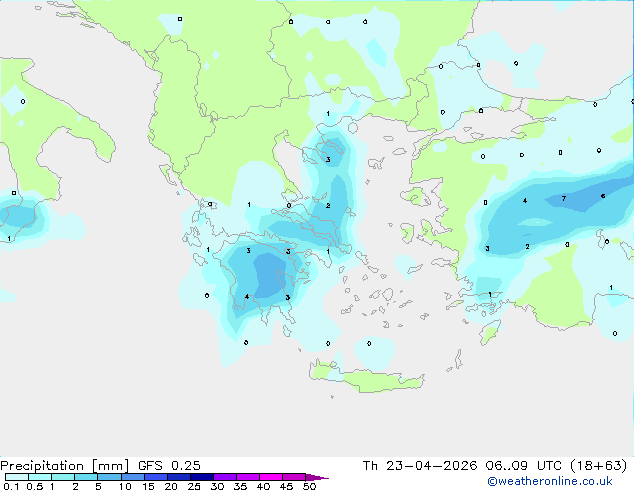Click the "(18+63)" forecast offset text
The height and width of the screenshot is (490, 634).
coord(598,466)
